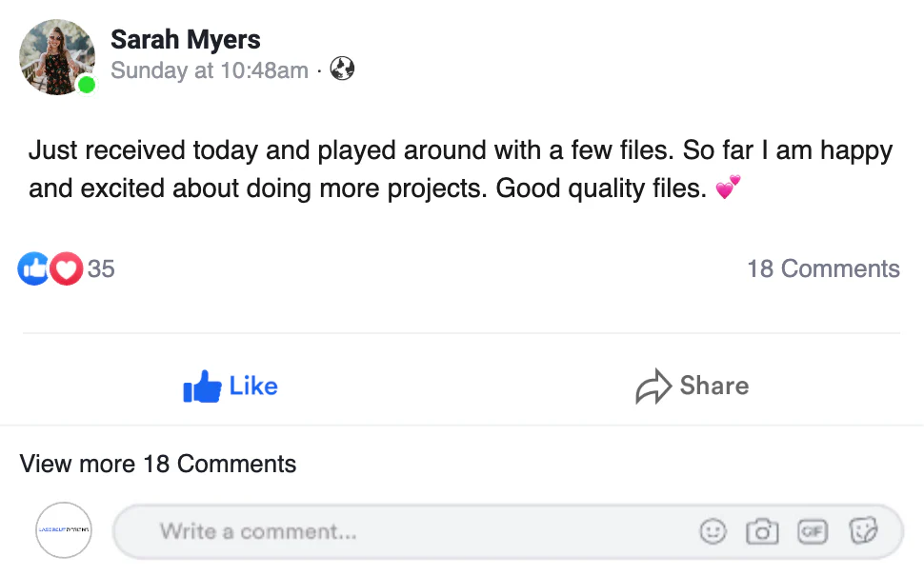Open the 18 Comments link

coord(823,269)
